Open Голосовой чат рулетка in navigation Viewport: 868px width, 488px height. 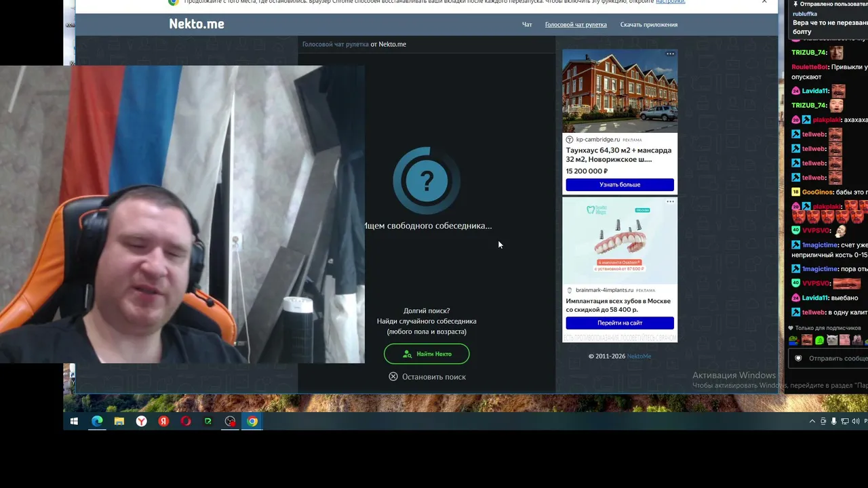(x=576, y=25)
